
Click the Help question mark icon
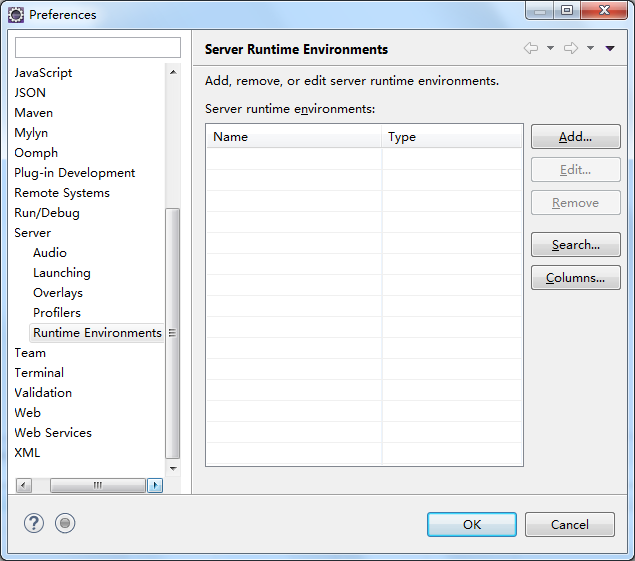[34, 523]
